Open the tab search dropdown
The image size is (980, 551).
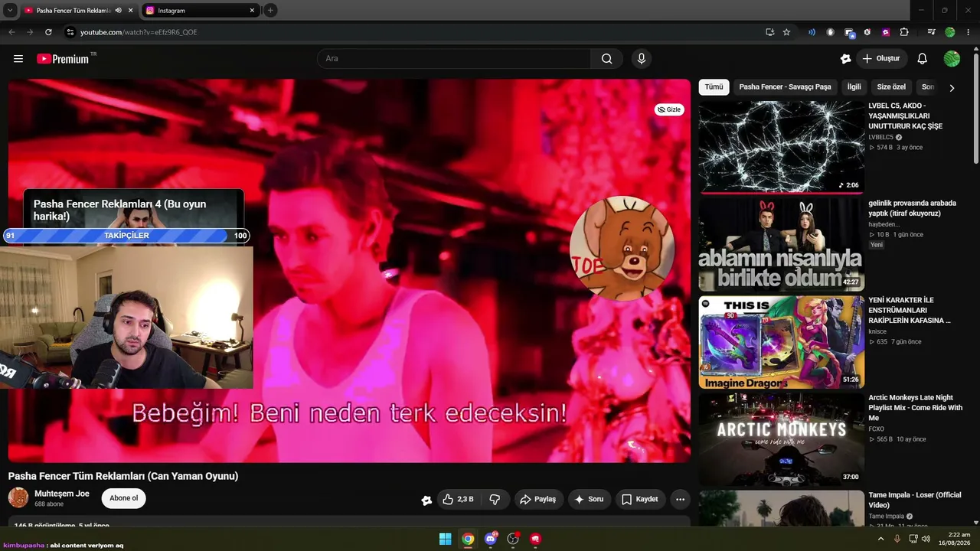10,11
